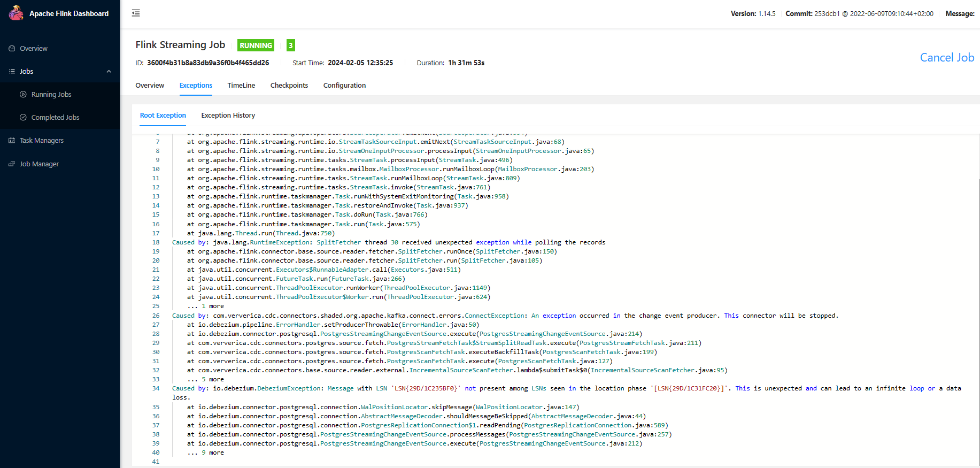This screenshot has height=468, width=980.
Task: Switch to the job Overview tab
Action: pyautogui.click(x=150, y=85)
